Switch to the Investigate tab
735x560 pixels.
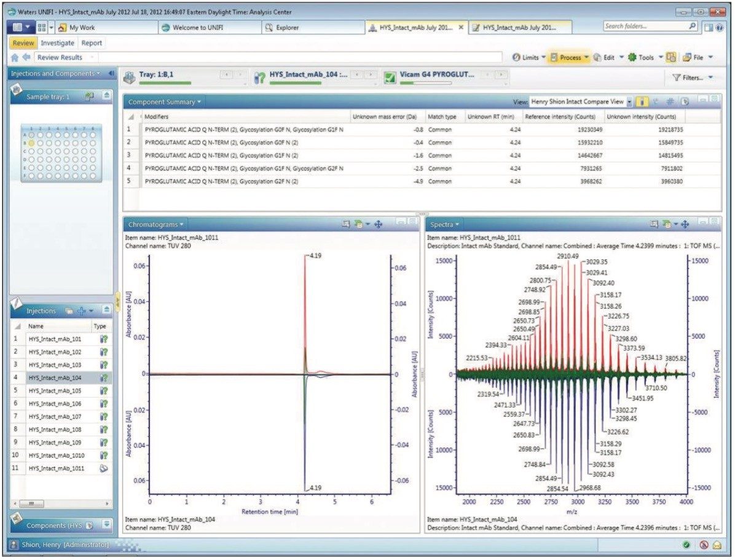coord(58,43)
